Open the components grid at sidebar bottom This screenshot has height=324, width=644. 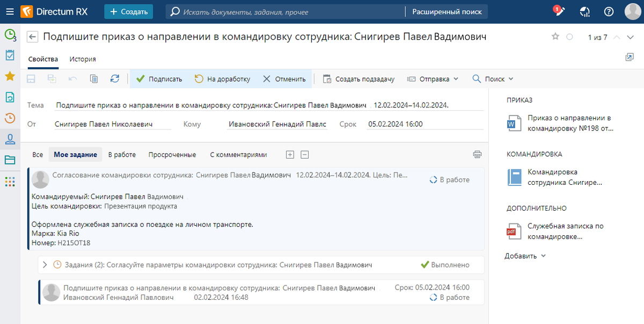tap(10, 182)
